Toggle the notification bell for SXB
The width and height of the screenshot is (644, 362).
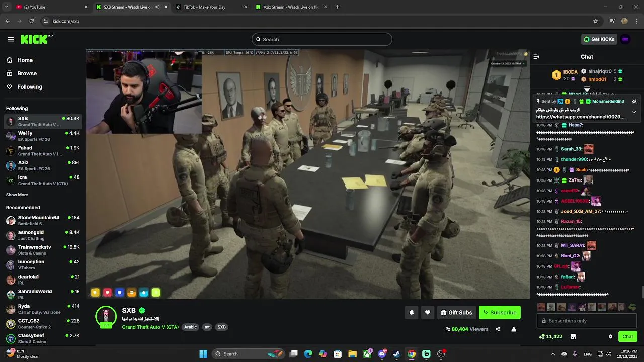pyautogui.click(x=412, y=312)
